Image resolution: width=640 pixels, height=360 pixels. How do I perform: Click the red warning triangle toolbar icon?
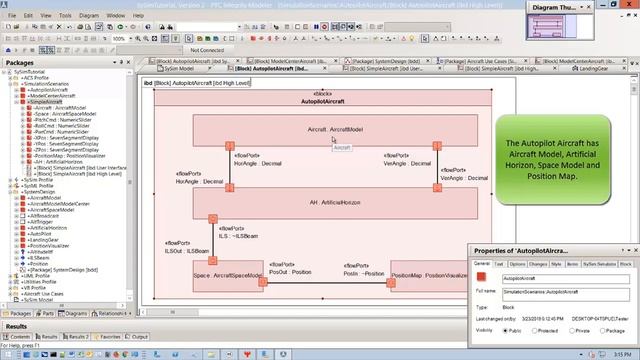pos(404,39)
